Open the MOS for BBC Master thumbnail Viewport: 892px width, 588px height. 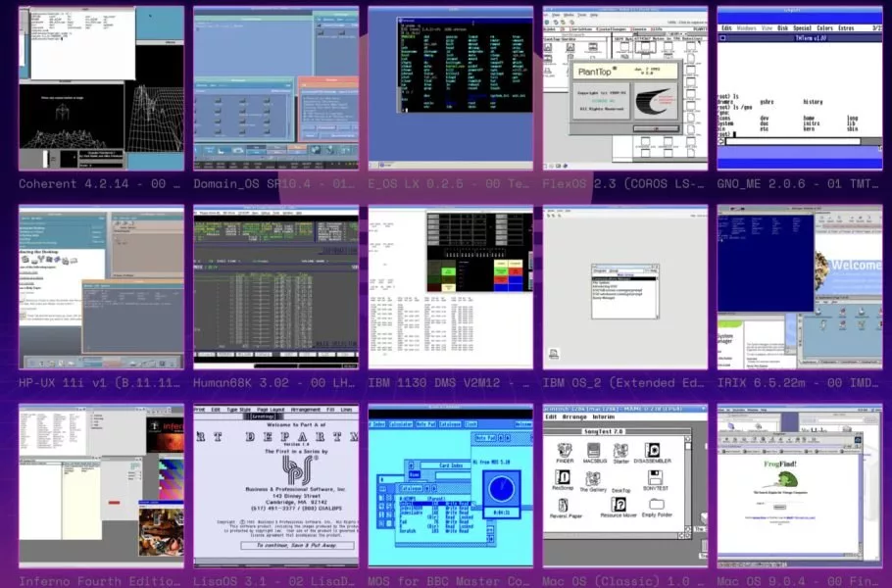(x=451, y=486)
